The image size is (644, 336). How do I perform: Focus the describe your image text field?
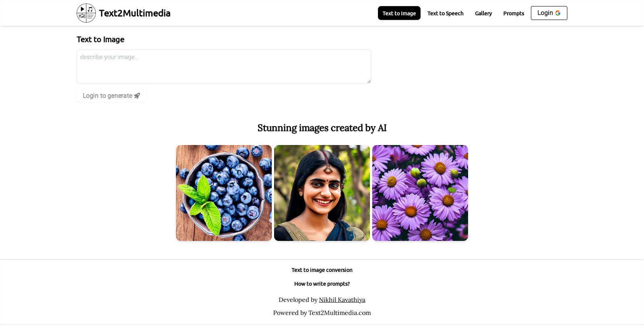click(x=224, y=66)
